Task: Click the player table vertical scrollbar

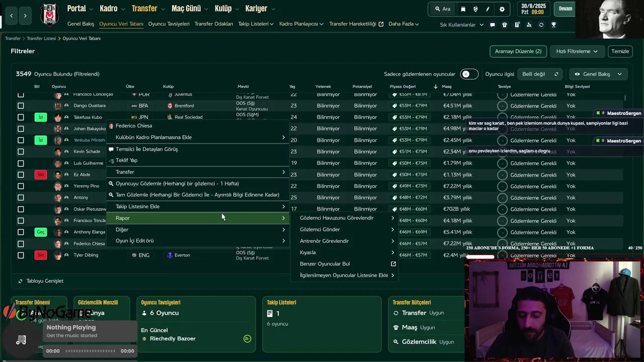Action: point(625,97)
